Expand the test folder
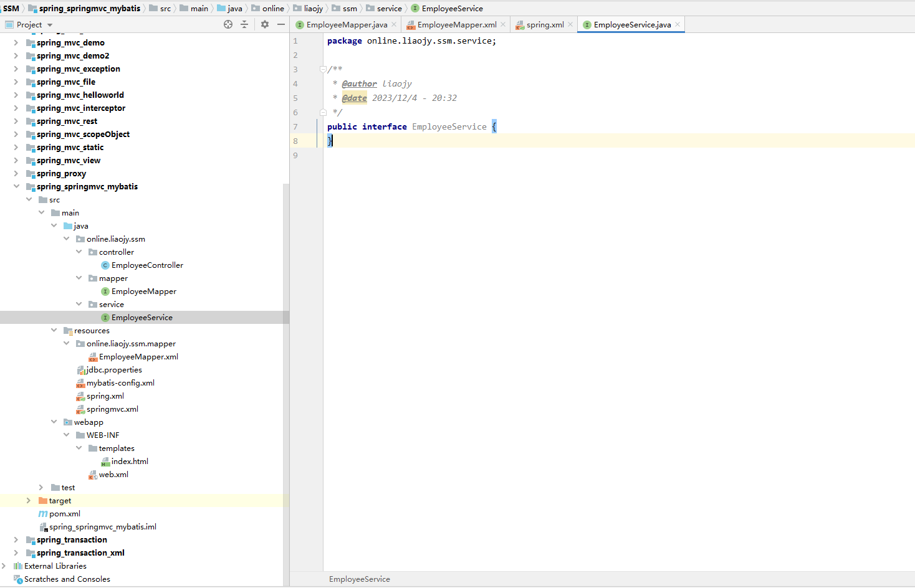Image resolution: width=915 pixels, height=588 pixels. coord(41,487)
